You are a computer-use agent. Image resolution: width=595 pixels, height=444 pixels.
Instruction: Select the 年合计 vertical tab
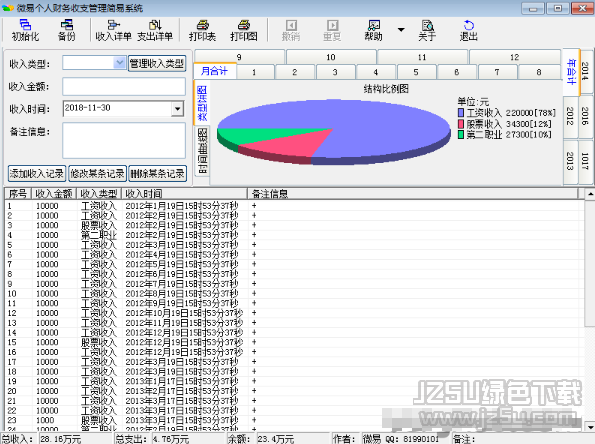coord(571,71)
